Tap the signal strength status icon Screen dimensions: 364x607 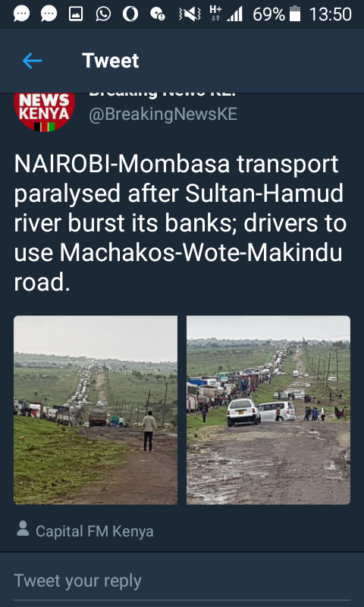(x=234, y=14)
